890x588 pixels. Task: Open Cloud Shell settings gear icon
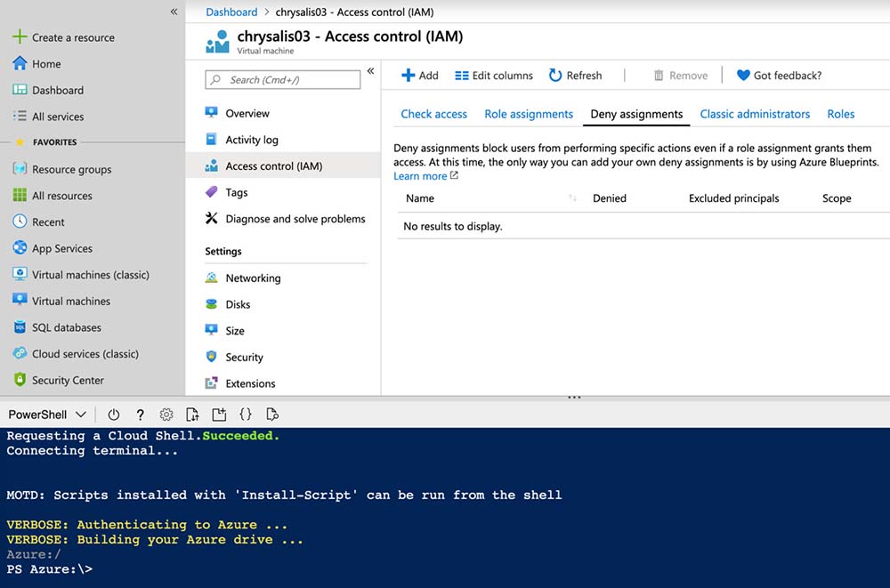166,415
